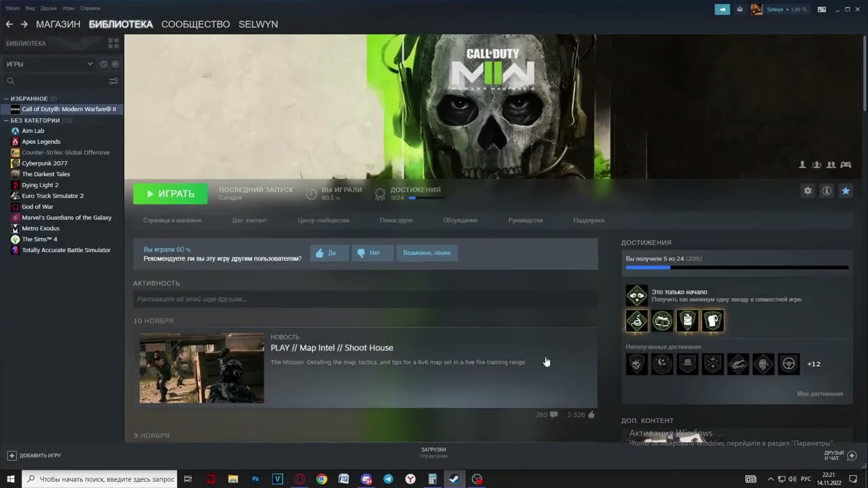The width and height of the screenshot is (868, 488).
Task: Open game settings gear icon
Action: pos(808,191)
